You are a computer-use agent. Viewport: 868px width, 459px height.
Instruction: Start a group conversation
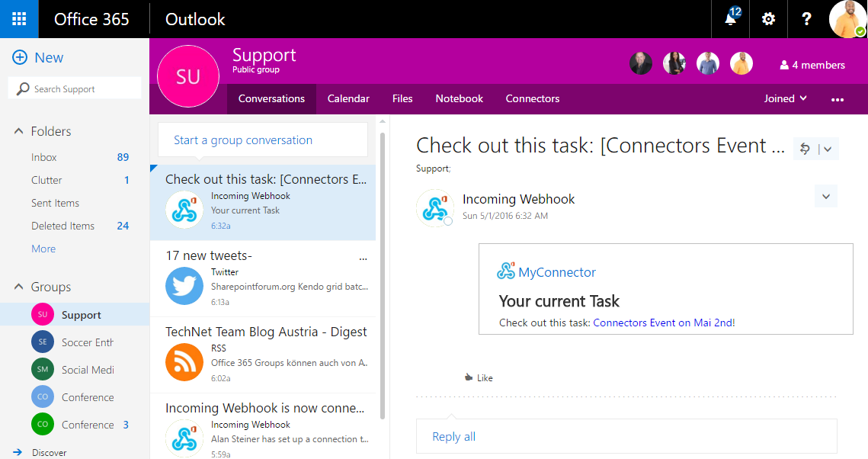[263, 140]
